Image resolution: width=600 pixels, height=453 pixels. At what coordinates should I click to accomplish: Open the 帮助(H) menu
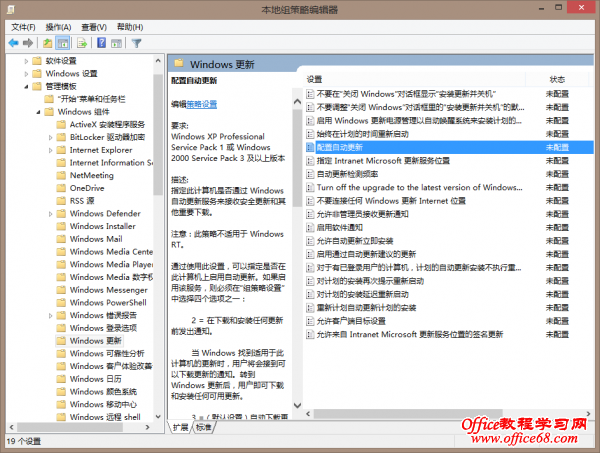130,27
